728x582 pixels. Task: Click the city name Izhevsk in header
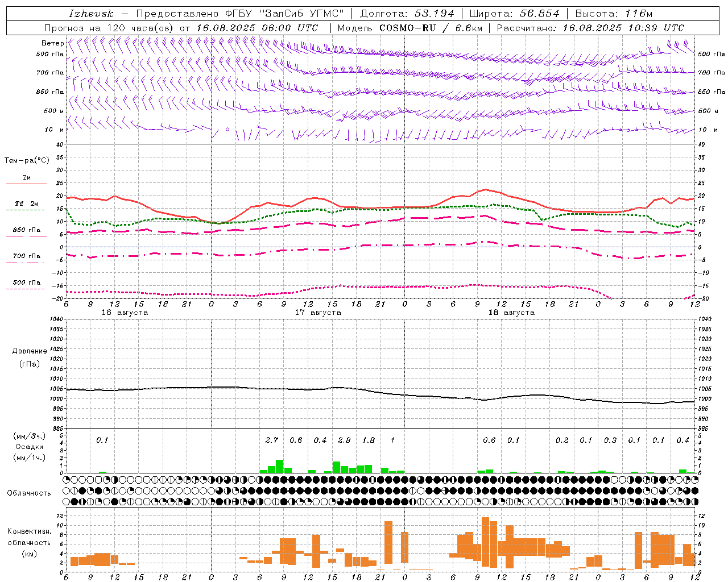pos(91,14)
